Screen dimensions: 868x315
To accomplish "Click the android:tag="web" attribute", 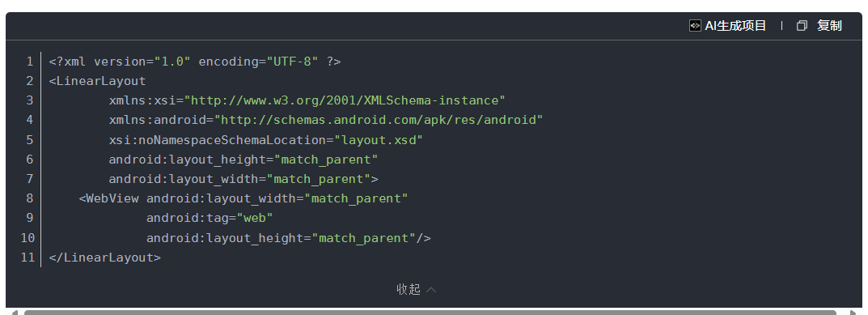I will click(210, 218).
